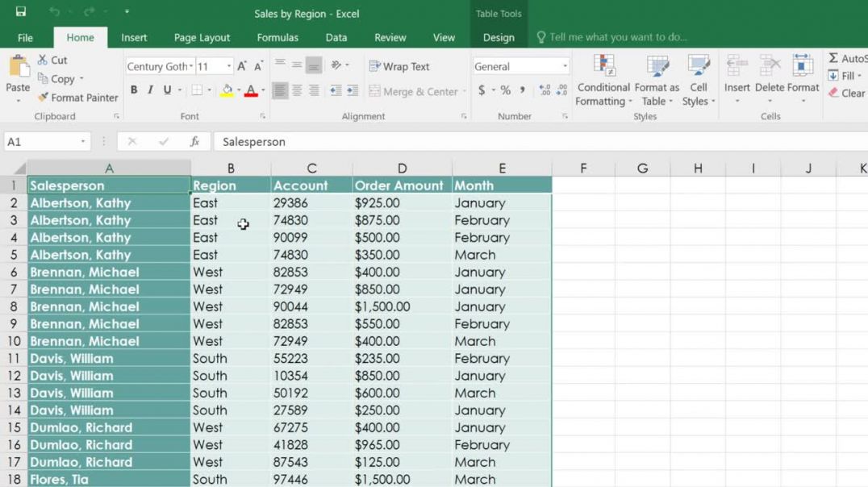Apply Comma Style format
Image resolution: width=868 pixels, height=487 pixels.
pyautogui.click(x=522, y=90)
